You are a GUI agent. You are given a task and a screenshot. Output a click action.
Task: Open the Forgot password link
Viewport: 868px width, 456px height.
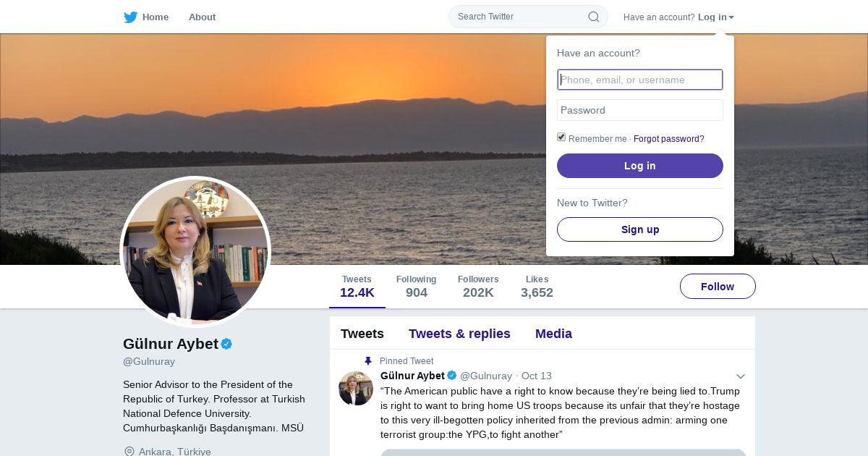click(668, 139)
